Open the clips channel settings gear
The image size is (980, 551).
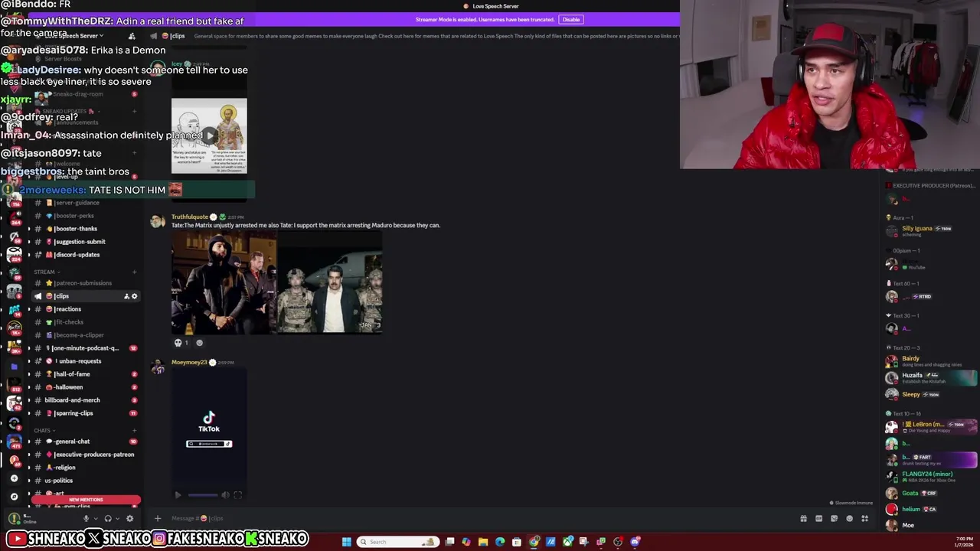(x=135, y=296)
